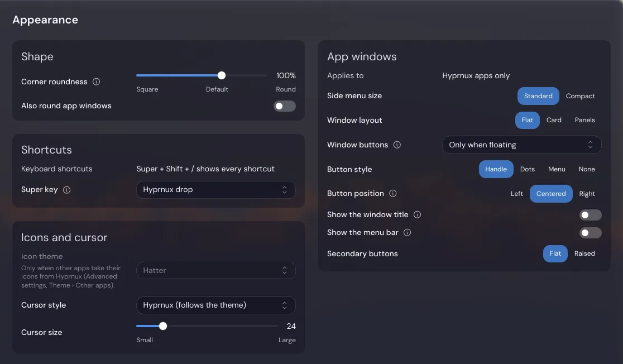
Task: Click the Round label under roundness slider
Action: pos(286,89)
